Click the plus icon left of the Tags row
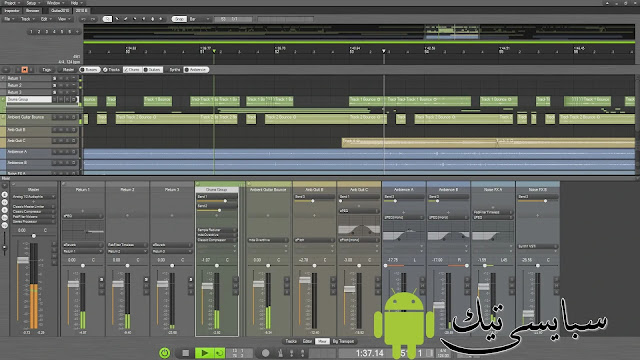The image size is (640, 360). (6, 70)
